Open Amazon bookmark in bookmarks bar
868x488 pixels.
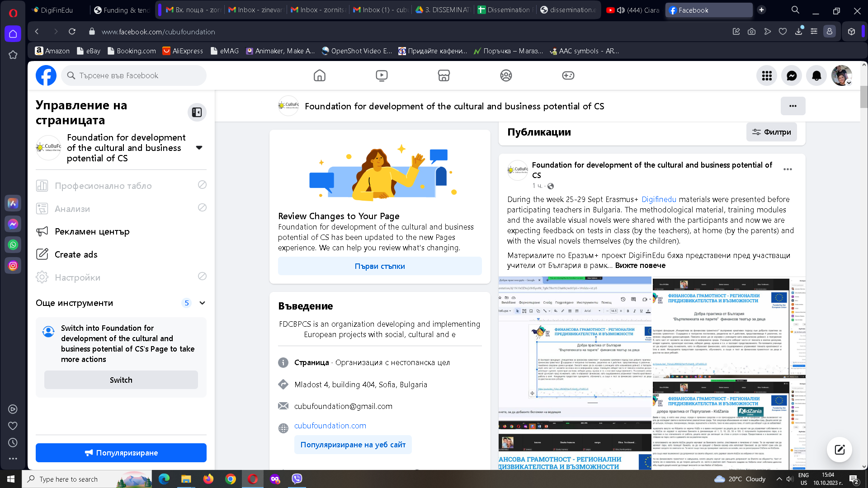coord(52,51)
